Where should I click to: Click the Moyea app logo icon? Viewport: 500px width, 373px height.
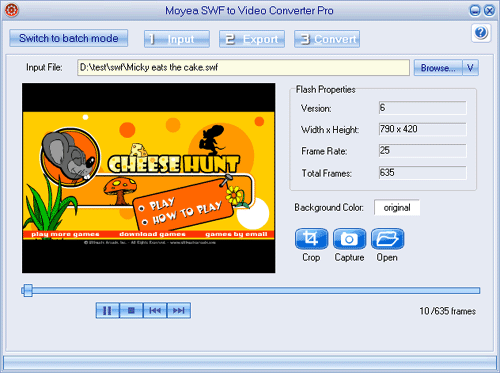[x=12, y=10]
